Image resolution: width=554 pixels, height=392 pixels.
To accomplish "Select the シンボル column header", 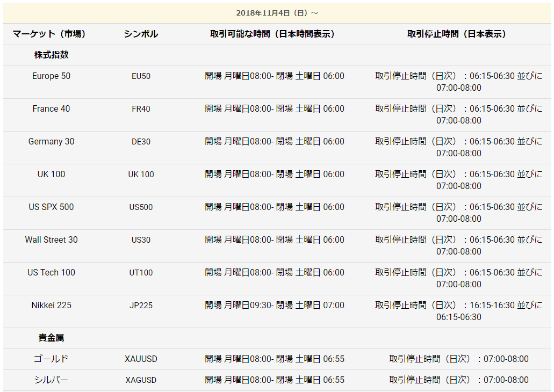I will [x=141, y=34].
